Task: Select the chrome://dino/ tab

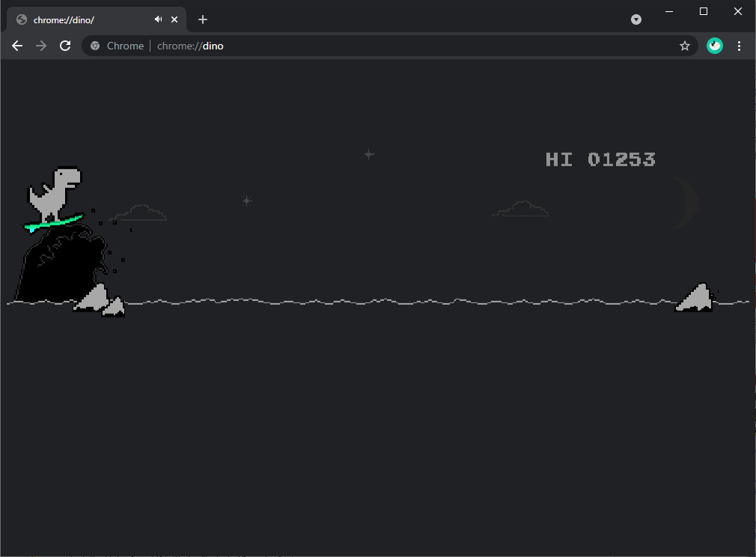Action: click(97, 19)
